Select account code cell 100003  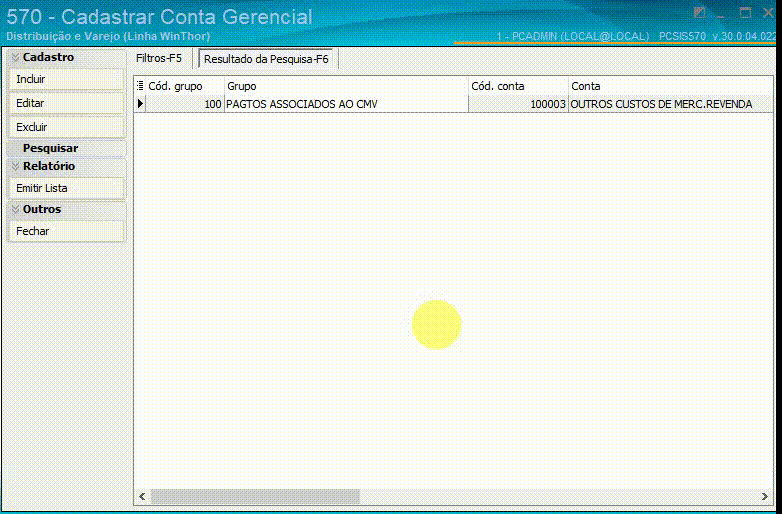518,104
